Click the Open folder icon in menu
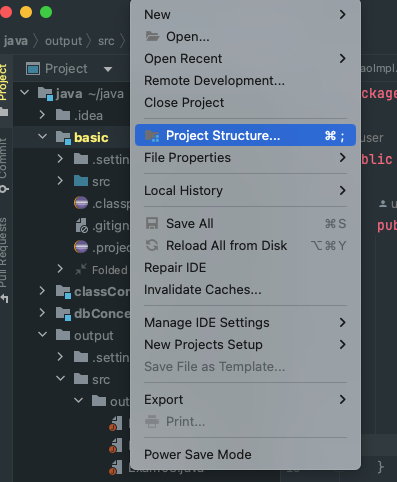This screenshot has height=482, width=397. click(152, 36)
